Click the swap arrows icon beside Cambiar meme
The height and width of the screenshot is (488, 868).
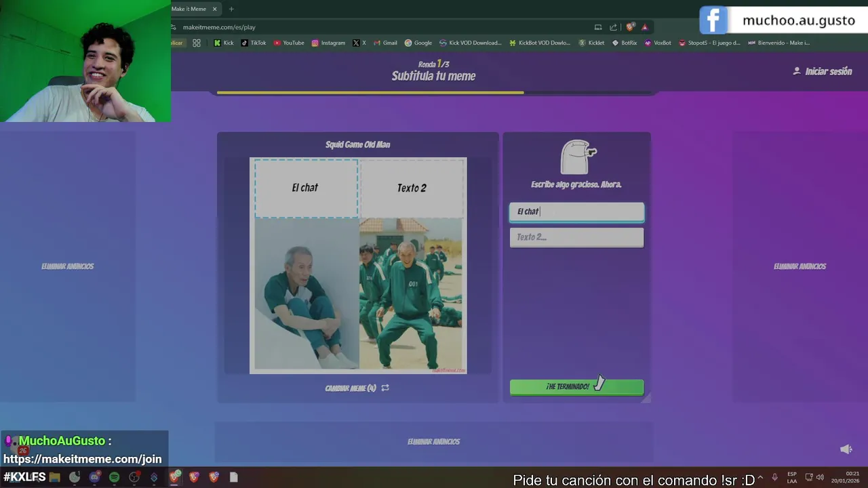385,388
